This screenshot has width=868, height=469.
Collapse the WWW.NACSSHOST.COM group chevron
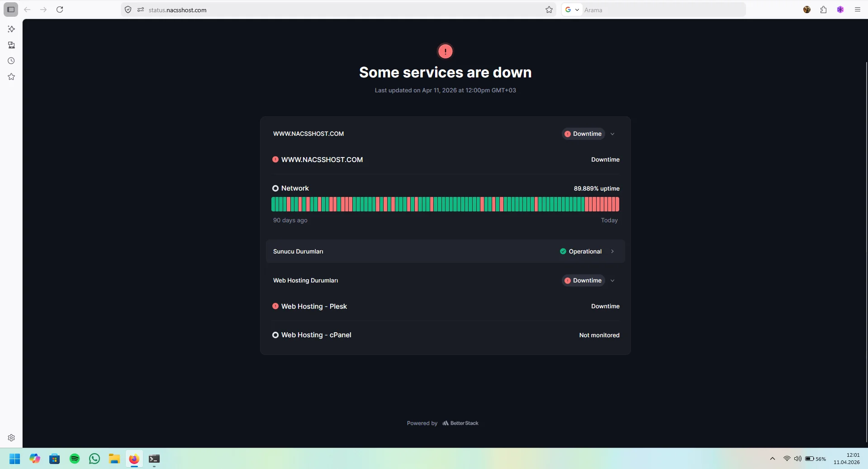pyautogui.click(x=612, y=134)
